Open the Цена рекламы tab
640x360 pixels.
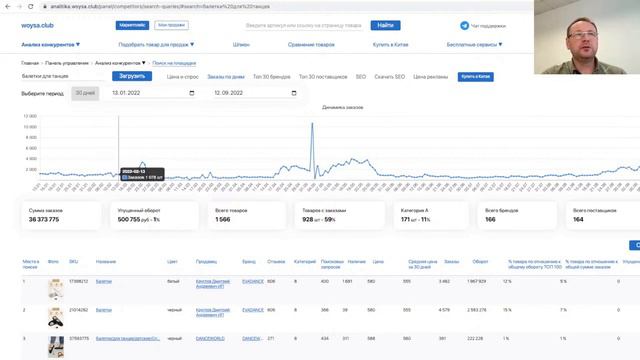click(x=430, y=77)
